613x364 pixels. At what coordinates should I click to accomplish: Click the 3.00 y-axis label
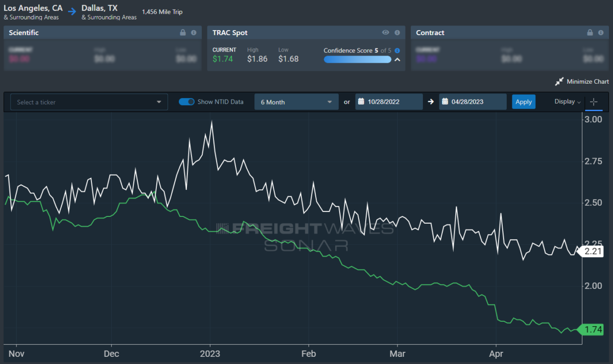pos(593,119)
